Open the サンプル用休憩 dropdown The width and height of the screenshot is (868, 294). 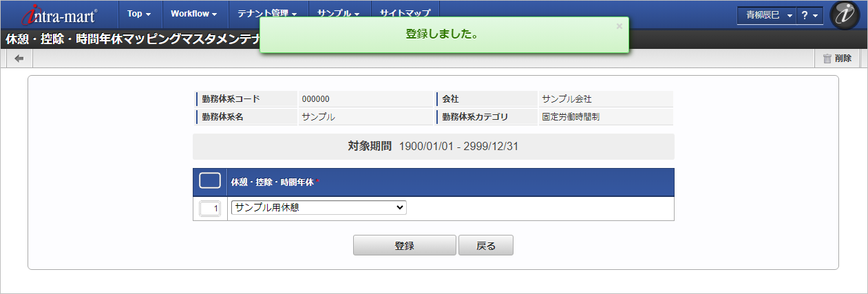[319, 208]
